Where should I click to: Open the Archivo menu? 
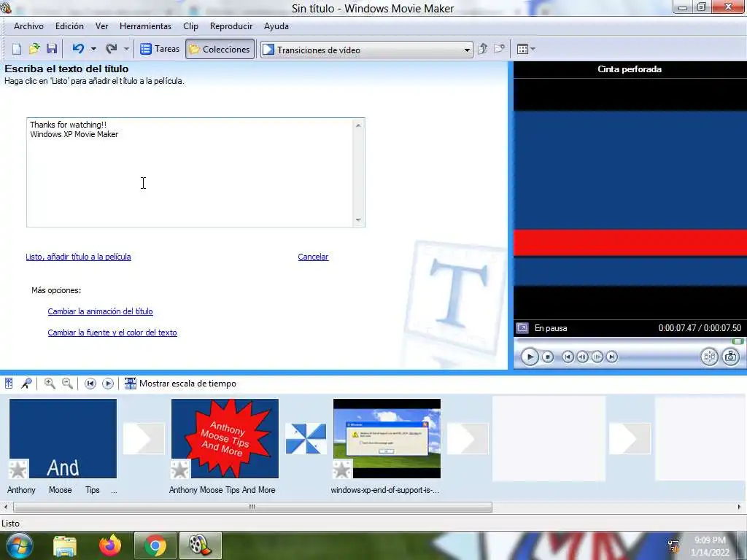click(x=28, y=26)
